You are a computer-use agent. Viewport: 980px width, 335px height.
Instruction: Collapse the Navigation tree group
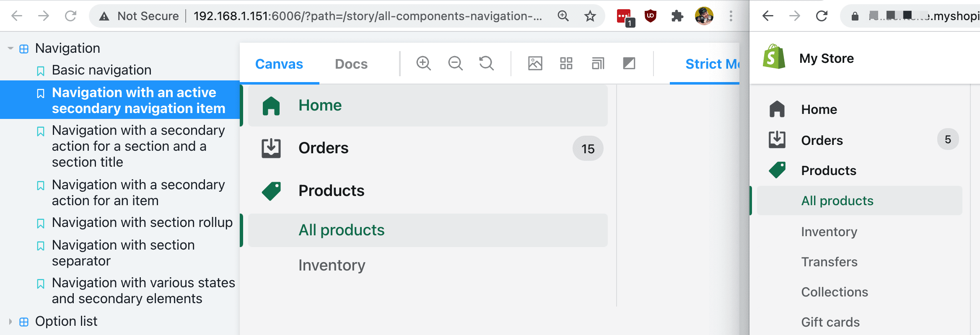(10, 49)
